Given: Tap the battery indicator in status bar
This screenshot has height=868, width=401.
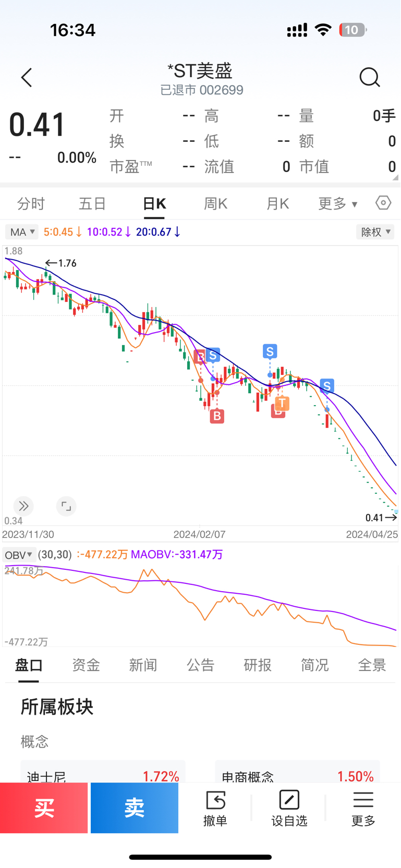Looking at the screenshot, I should pos(353,30).
